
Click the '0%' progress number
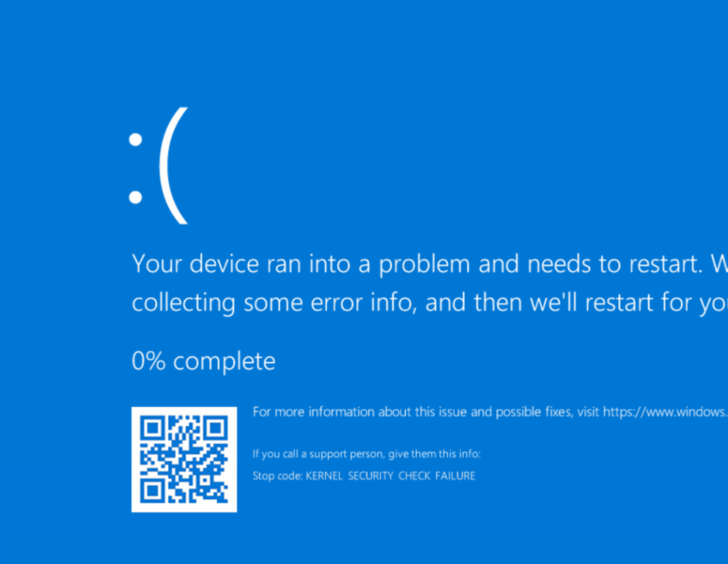click(x=149, y=361)
